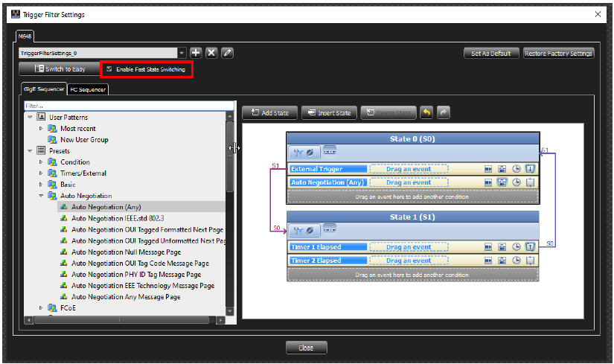Screen dimensions: 614x364
Task: Click State 0 filter settings icon
Action: coord(304,153)
